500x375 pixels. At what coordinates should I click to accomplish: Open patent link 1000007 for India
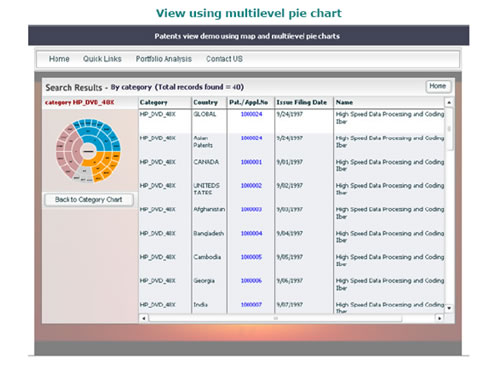pyautogui.click(x=251, y=305)
